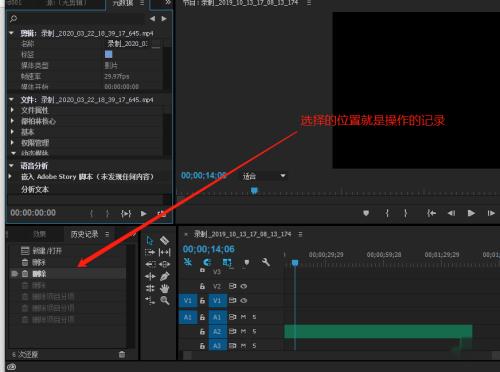Toggle V1 track eye visibility
The height and width of the screenshot is (372, 500).
click(x=244, y=301)
